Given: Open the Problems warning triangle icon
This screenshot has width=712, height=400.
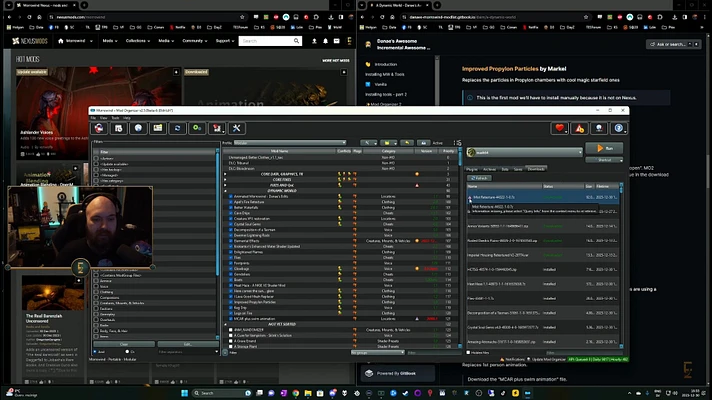Looking at the screenshot, I should click(x=579, y=128).
